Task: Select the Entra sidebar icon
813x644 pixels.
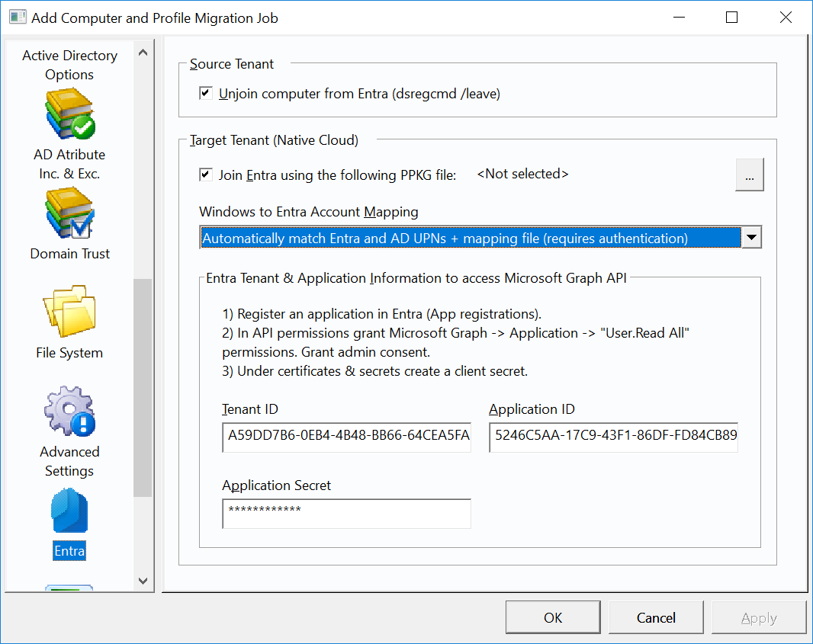Action: (69, 511)
